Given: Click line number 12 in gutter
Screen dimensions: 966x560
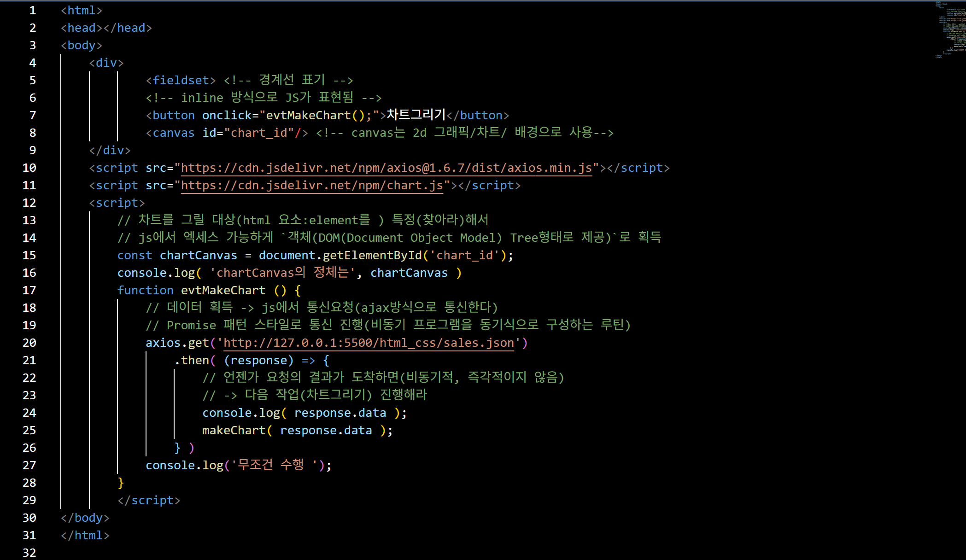Looking at the screenshot, I should 29,203.
